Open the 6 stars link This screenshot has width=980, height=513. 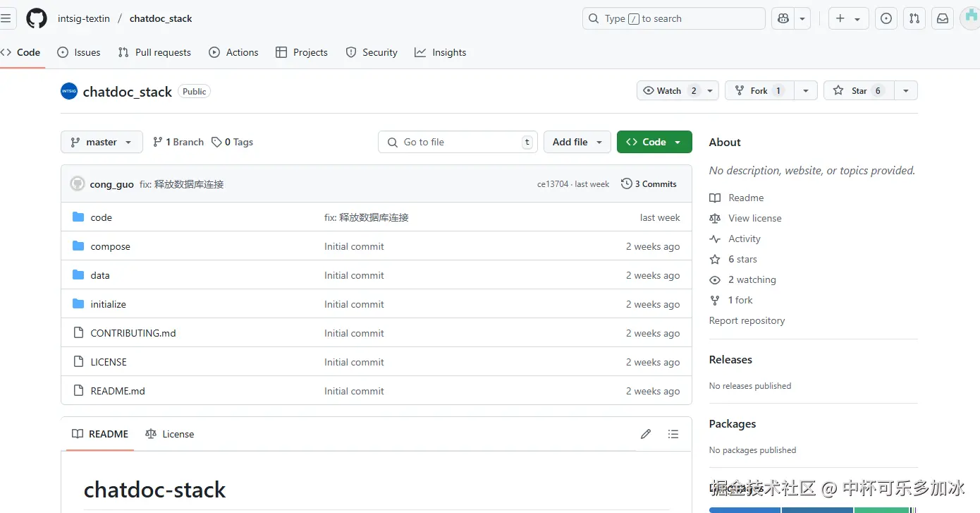pyautogui.click(x=734, y=259)
